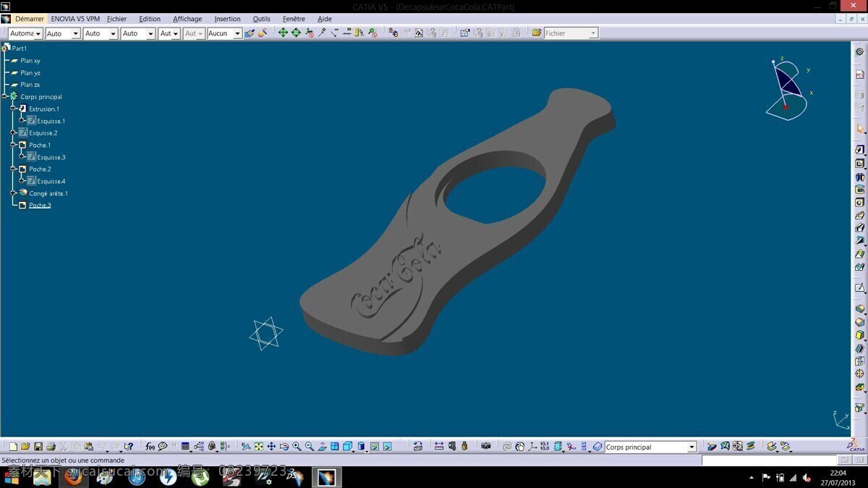Open the Formula f(x) tool
Viewport: 868px width, 488px height.
point(150,447)
